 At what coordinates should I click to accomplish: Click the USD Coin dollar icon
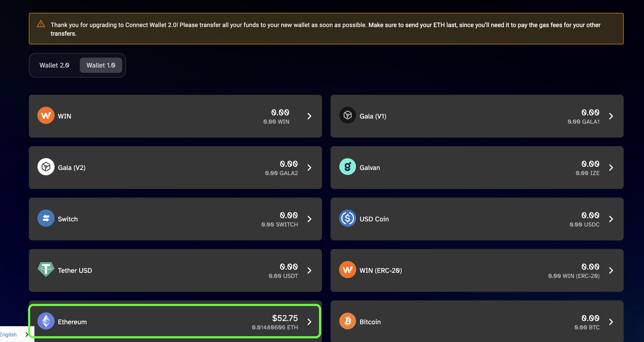click(347, 219)
